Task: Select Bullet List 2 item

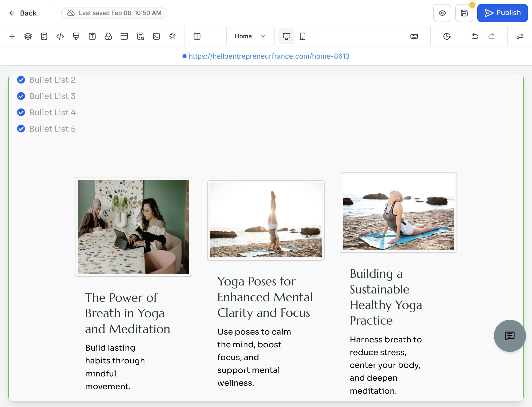Action: pyautogui.click(x=46, y=80)
